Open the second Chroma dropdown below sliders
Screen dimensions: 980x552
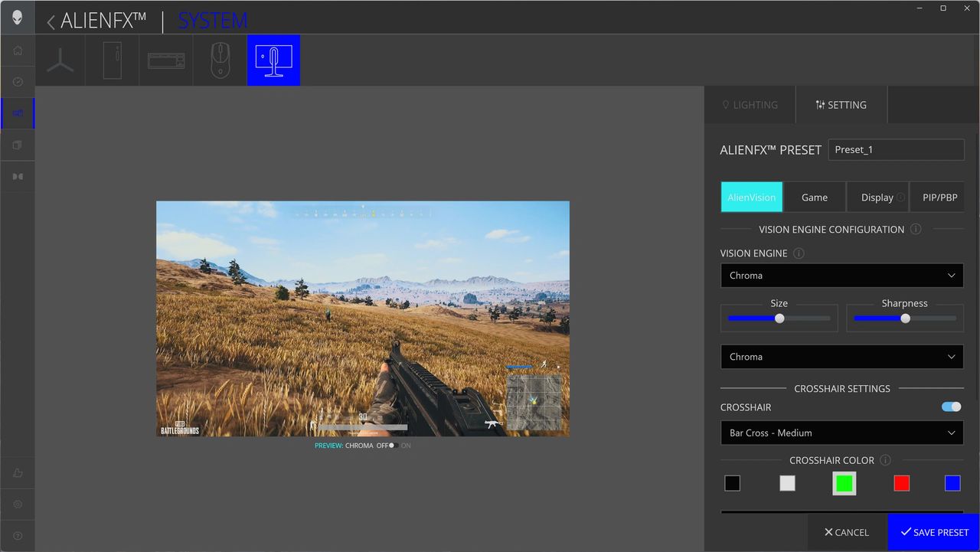coord(841,357)
